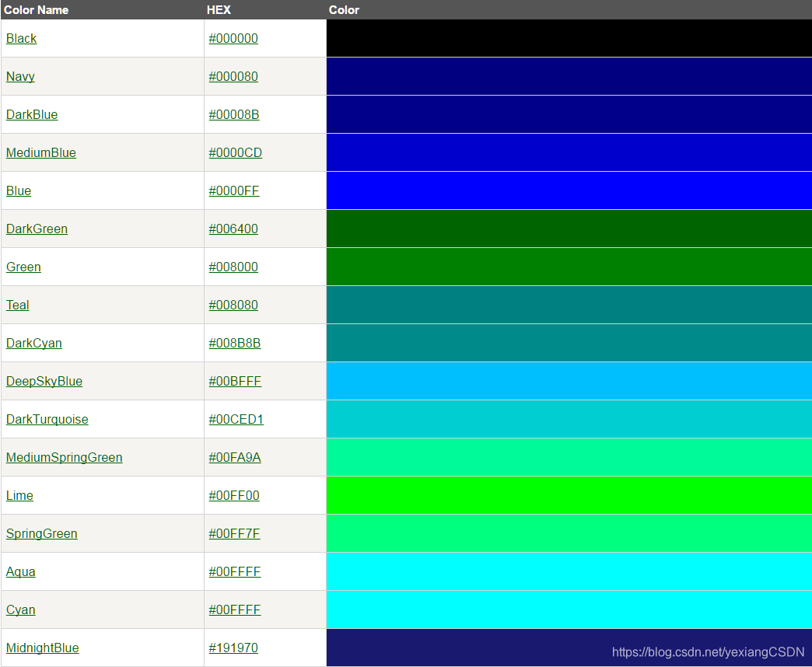Click the Aqua color name link
The height and width of the screenshot is (667, 812).
[21, 572]
